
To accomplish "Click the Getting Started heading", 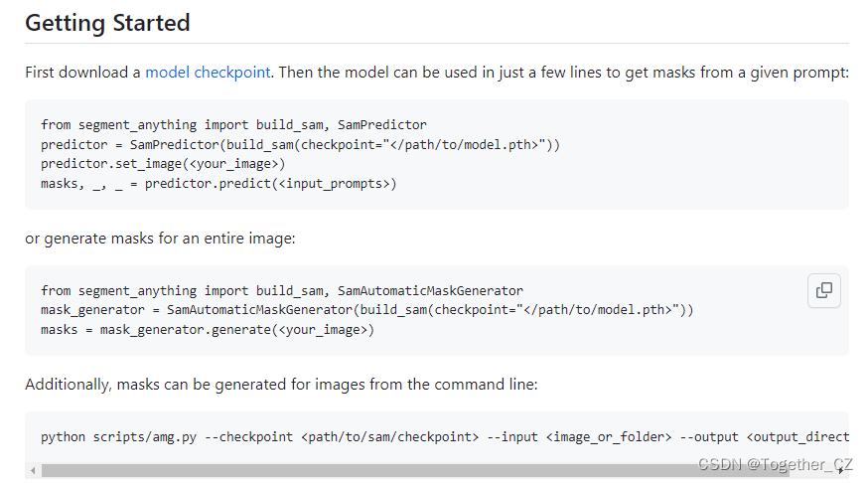I will coord(107,23).
